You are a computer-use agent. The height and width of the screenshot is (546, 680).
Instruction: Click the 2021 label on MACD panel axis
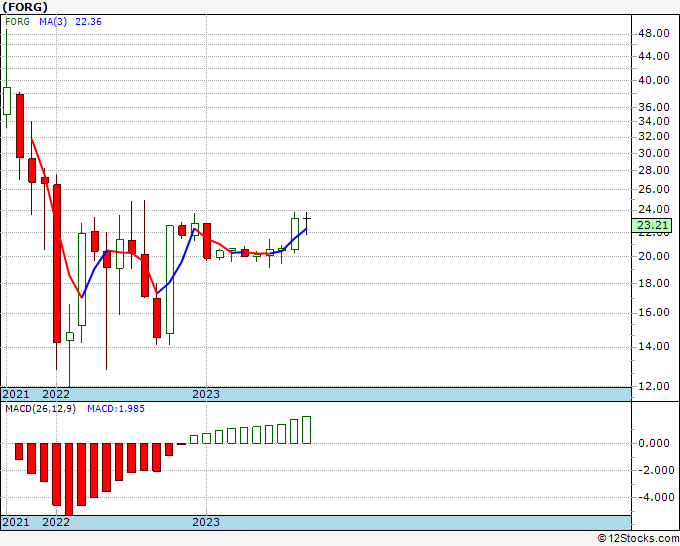point(16,522)
